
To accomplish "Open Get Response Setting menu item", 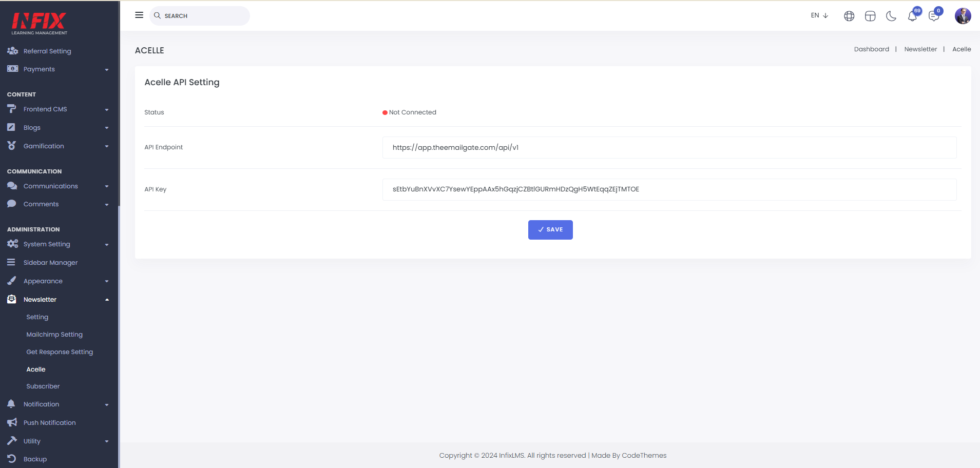I will 60,352.
